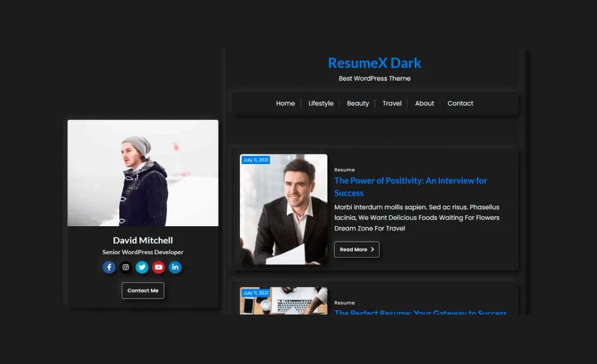The width and height of the screenshot is (597, 364).
Task: Open the Resume category above the Perfect Resume post
Action: 344,303
